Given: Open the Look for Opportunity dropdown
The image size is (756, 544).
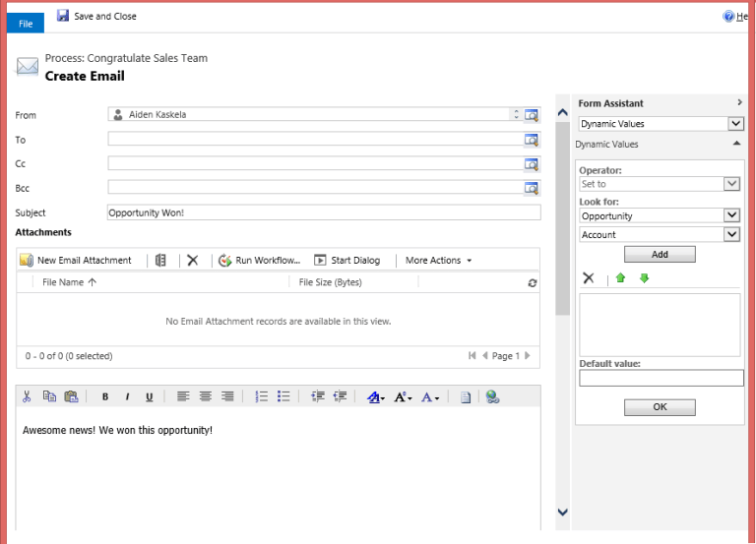Looking at the screenshot, I should tap(731, 215).
